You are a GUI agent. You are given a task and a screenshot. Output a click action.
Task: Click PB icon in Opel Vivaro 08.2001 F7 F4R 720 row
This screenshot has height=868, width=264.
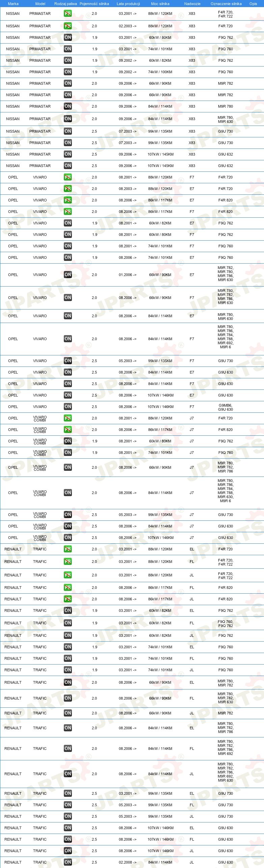click(68, 177)
